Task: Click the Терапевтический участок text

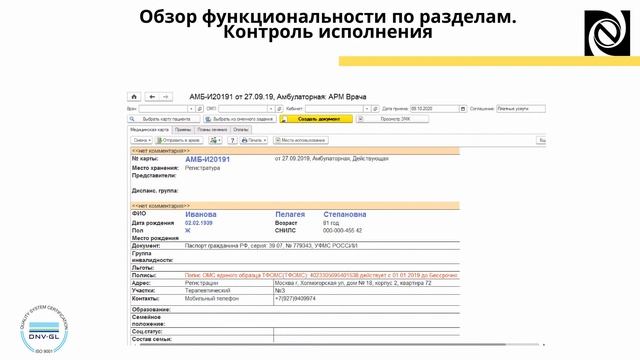Action: [207, 291]
